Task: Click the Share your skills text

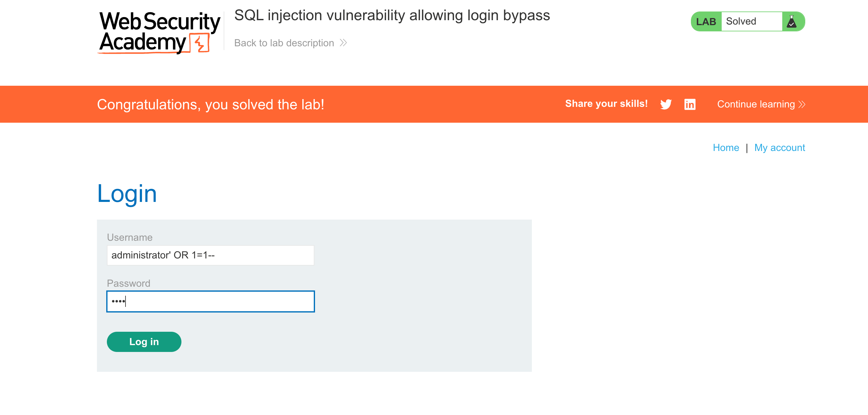Action: point(606,104)
